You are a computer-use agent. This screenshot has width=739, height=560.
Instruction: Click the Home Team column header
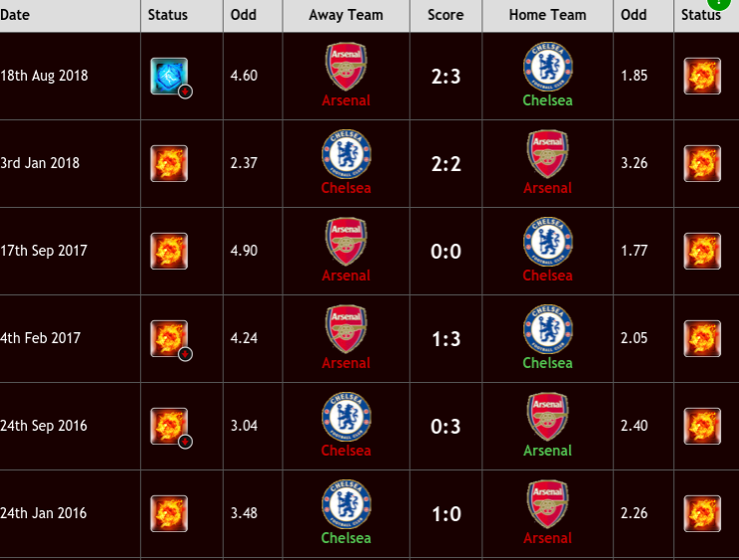tap(548, 16)
